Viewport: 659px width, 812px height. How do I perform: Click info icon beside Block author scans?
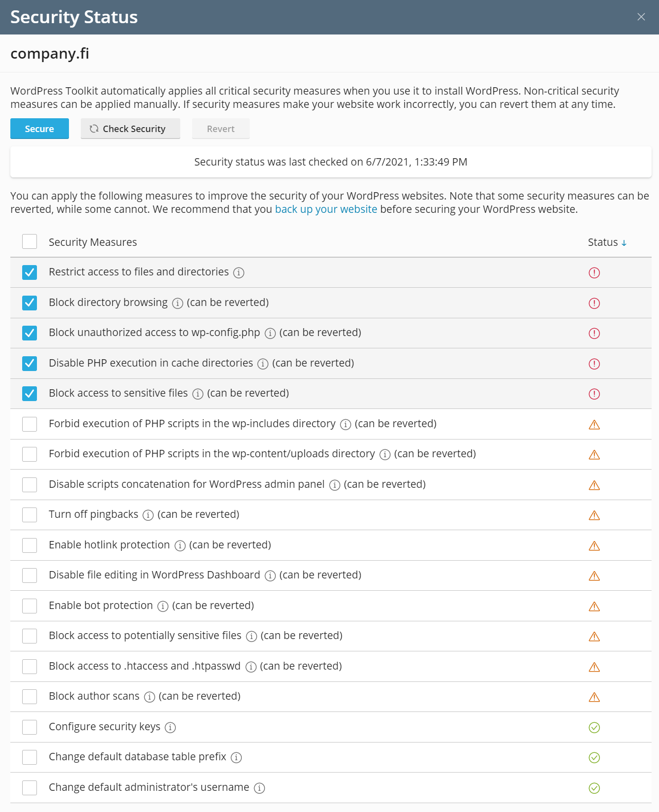149,697
